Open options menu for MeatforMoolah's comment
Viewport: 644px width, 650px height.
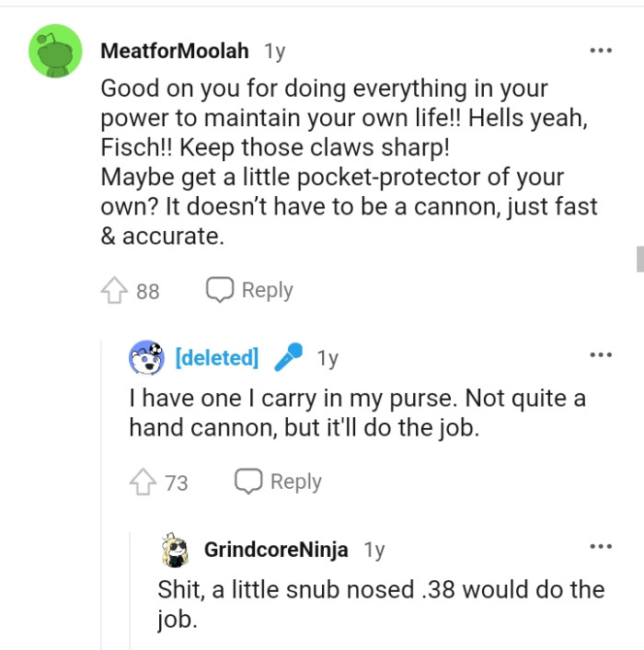pos(600,50)
